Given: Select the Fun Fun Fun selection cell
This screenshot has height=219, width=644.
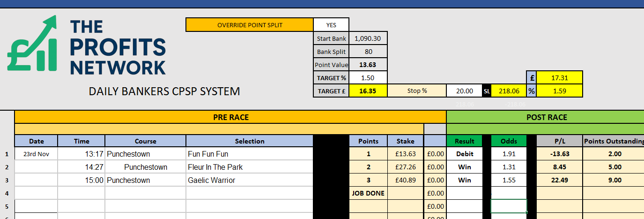Looking at the screenshot, I should tap(249, 154).
